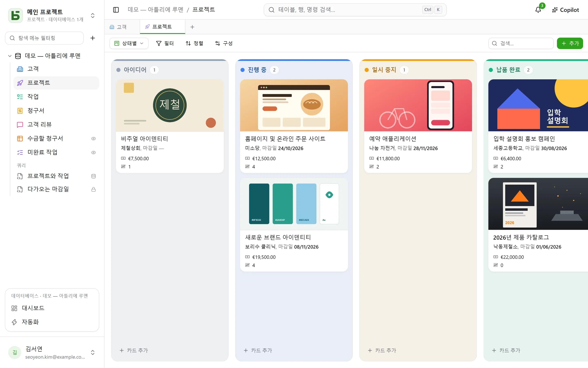Open Copilot assistant
The height and width of the screenshot is (368, 588).
[x=565, y=10]
